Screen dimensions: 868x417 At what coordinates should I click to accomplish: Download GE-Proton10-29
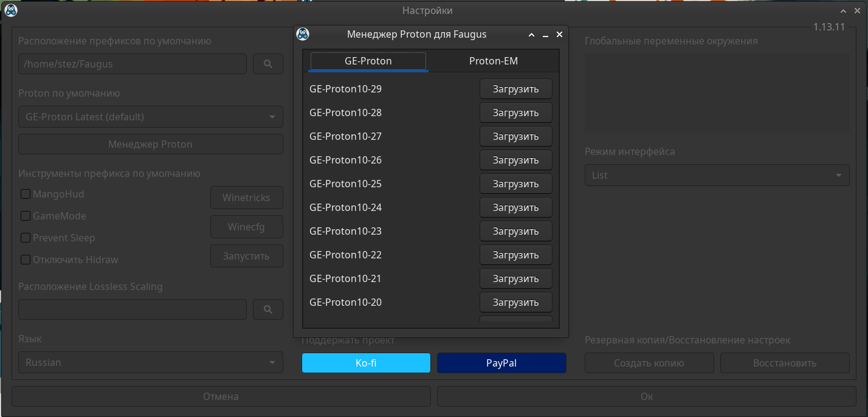click(x=515, y=89)
